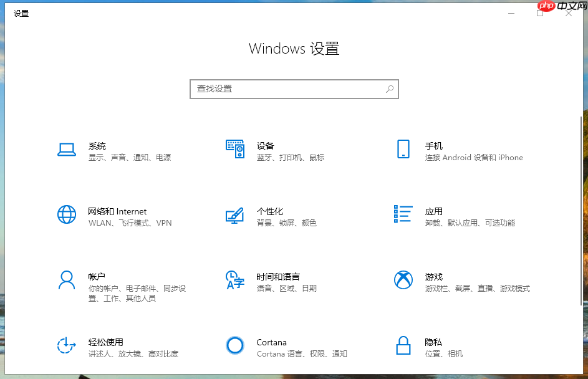The height and width of the screenshot is (379, 588).
Task: Click the 手机 phone icon
Action: pyautogui.click(x=403, y=150)
